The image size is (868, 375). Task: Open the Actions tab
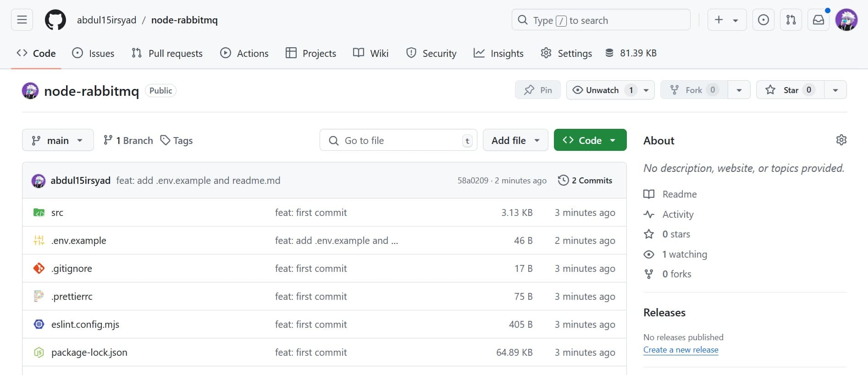244,53
